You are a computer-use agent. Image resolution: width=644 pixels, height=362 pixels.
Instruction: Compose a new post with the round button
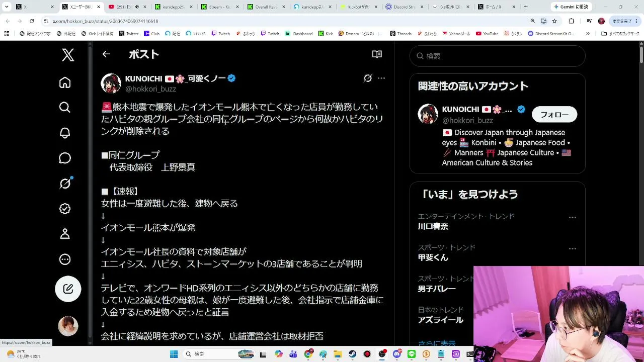[68, 289]
